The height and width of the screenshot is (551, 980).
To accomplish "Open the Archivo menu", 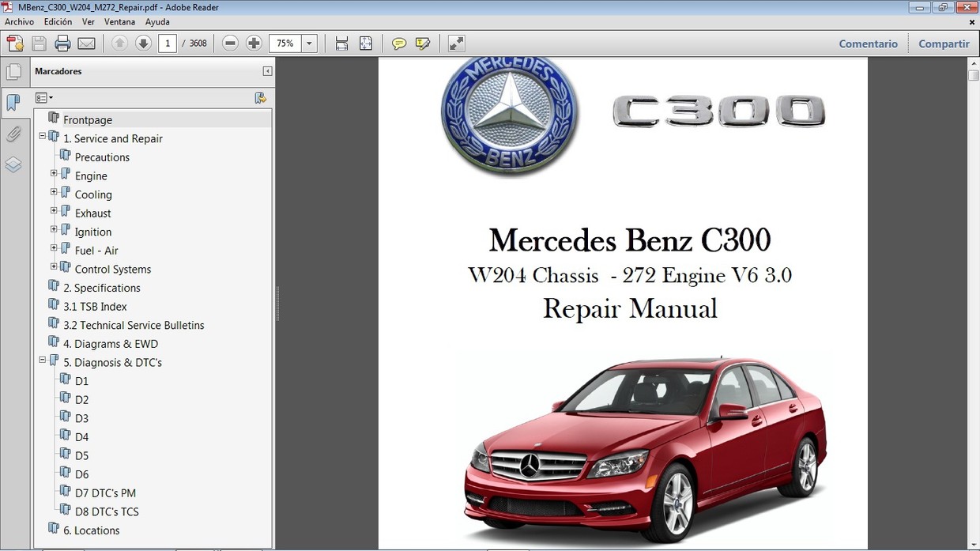I will [20, 22].
